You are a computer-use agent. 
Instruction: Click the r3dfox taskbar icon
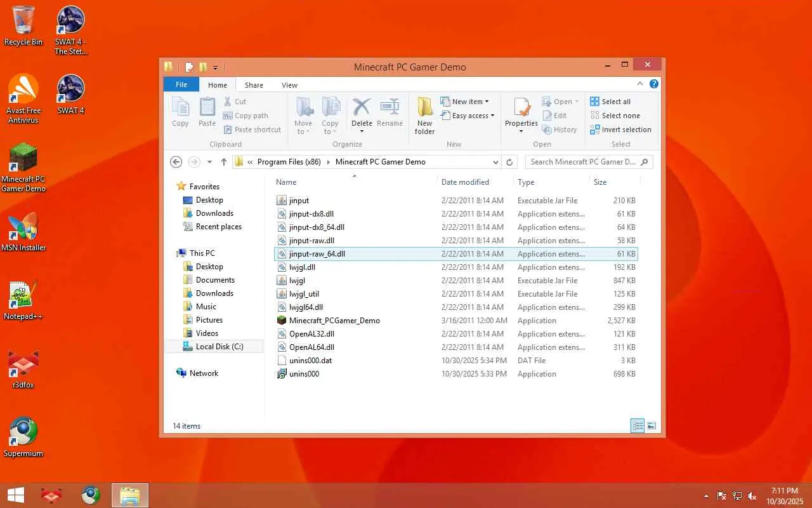pos(51,495)
